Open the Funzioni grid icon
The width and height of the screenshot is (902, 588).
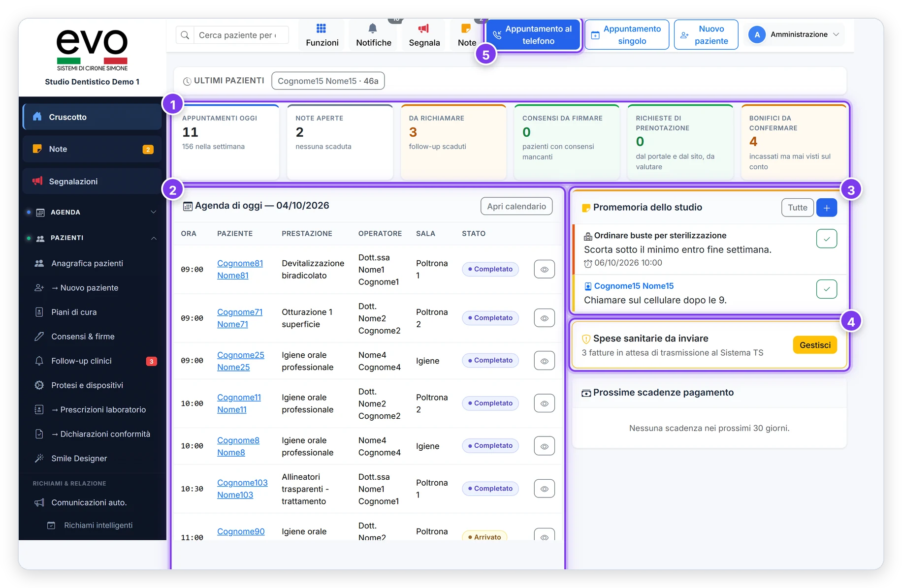322,29
